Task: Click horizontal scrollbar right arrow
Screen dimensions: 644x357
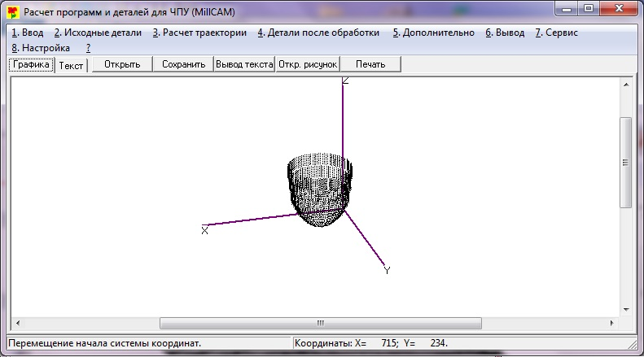Action: 612,324
